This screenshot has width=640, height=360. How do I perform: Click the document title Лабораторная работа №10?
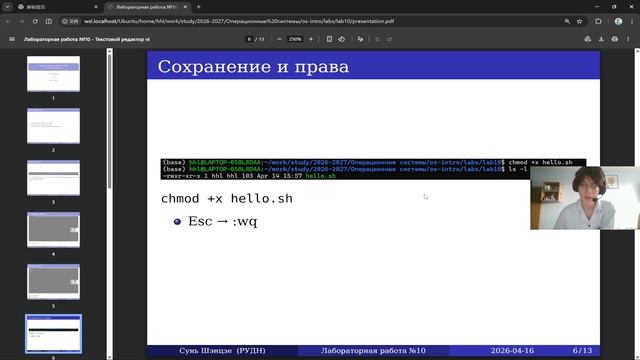point(87,39)
